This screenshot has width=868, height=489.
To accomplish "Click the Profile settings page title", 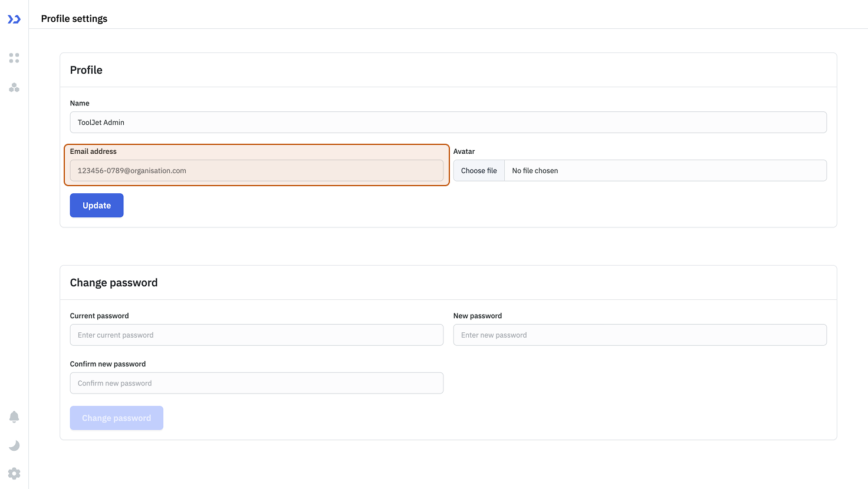I will pos(74,19).
